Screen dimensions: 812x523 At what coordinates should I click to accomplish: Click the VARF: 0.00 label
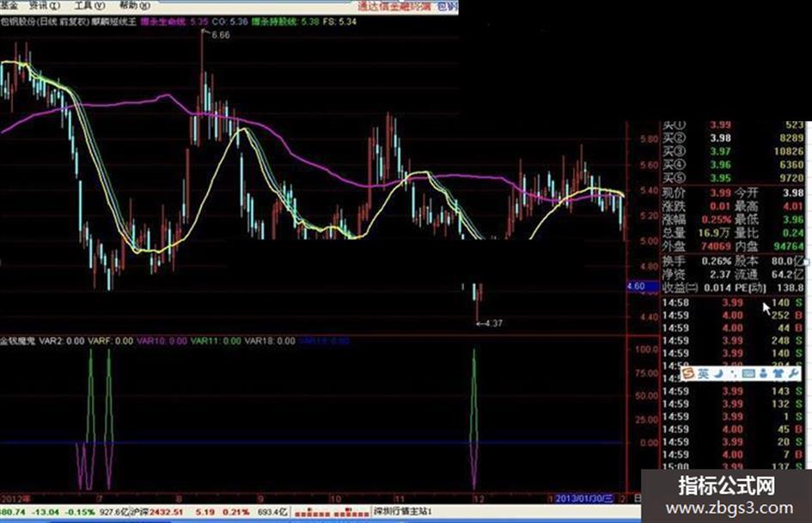click(x=110, y=341)
